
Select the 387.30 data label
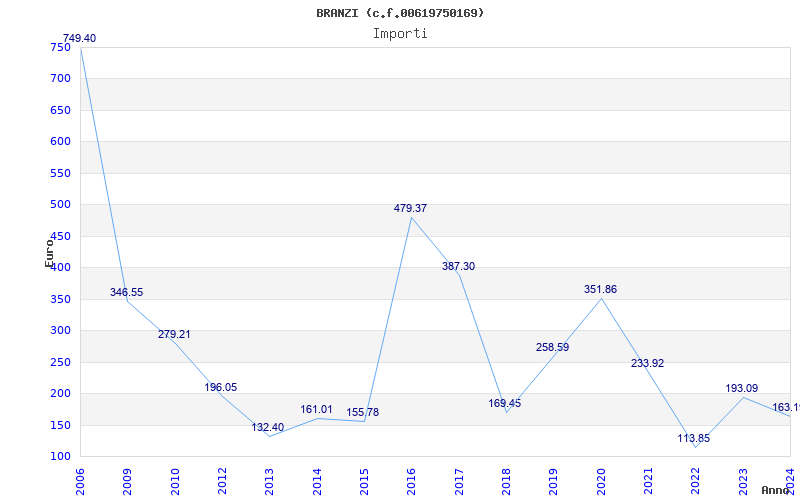click(x=458, y=266)
